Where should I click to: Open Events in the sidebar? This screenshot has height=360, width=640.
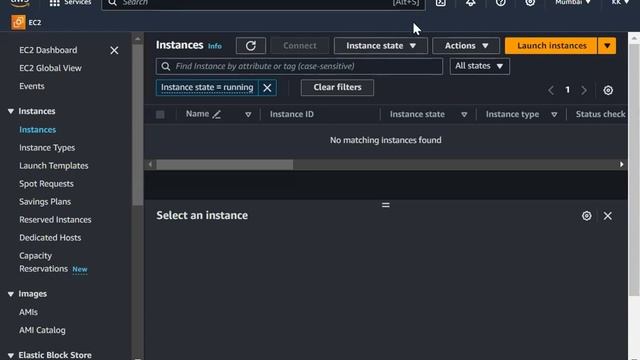[32, 86]
